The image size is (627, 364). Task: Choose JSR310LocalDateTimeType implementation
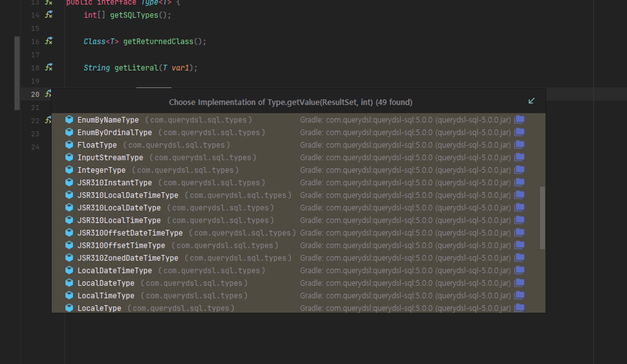pos(128,195)
